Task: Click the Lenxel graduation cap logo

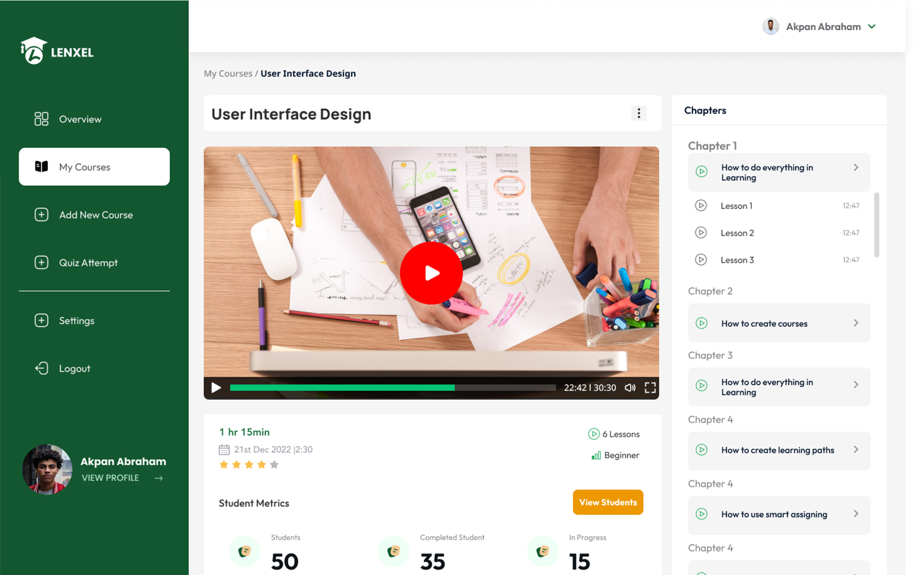Action: tap(34, 51)
